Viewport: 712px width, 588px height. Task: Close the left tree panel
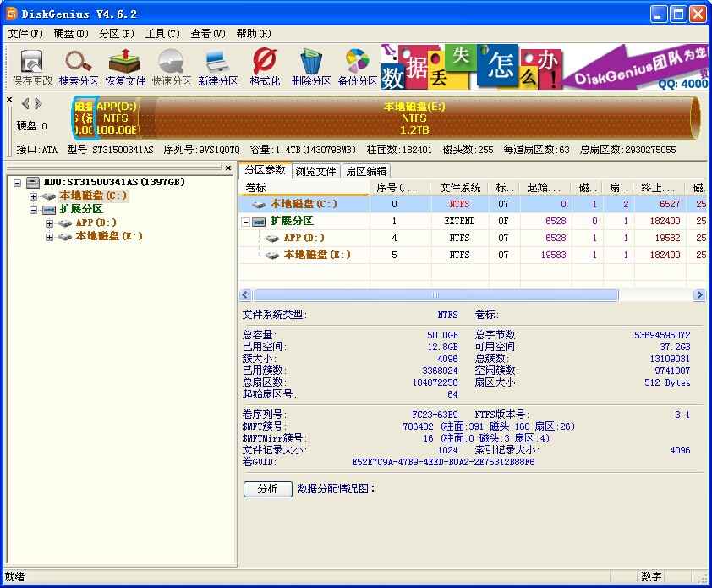(x=228, y=168)
